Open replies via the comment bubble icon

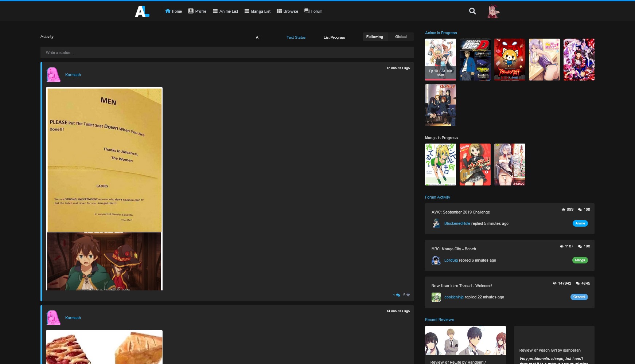(398, 295)
